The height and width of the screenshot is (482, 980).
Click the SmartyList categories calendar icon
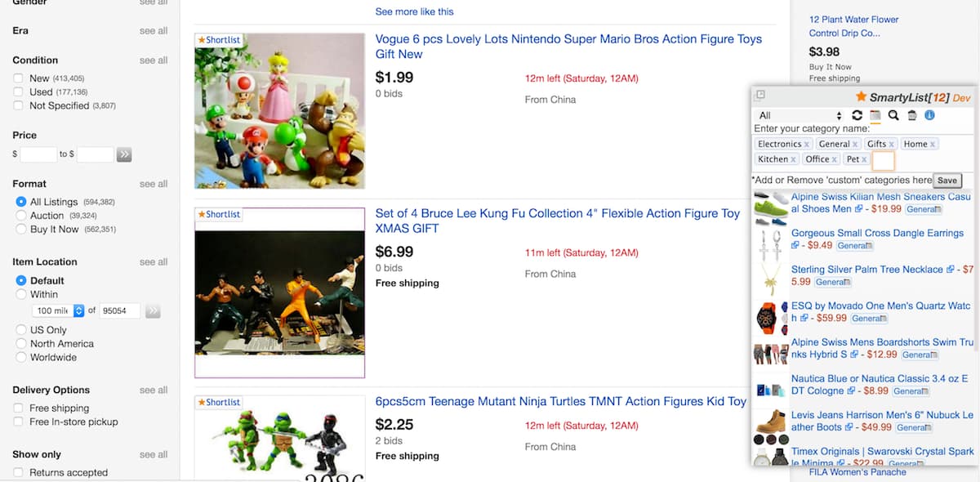click(875, 115)
